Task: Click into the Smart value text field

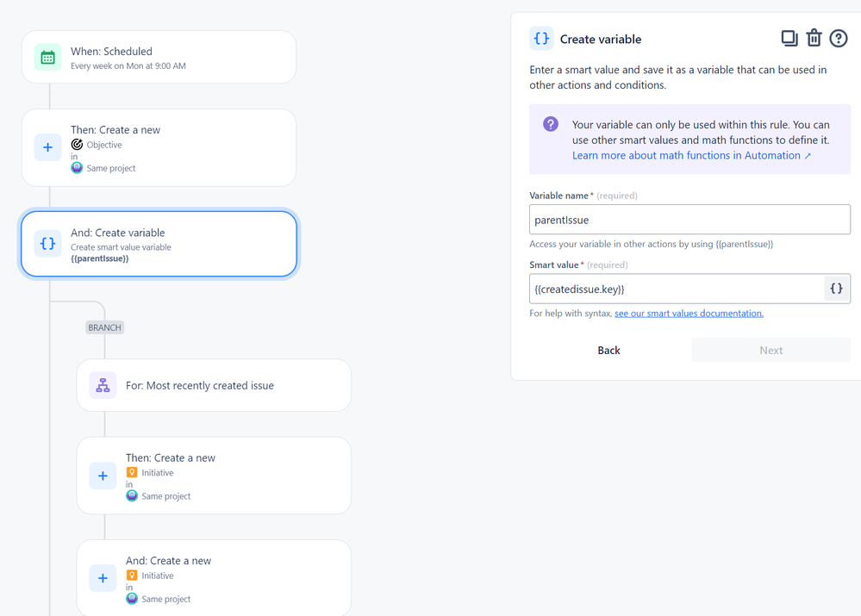Action: [676, 289]
